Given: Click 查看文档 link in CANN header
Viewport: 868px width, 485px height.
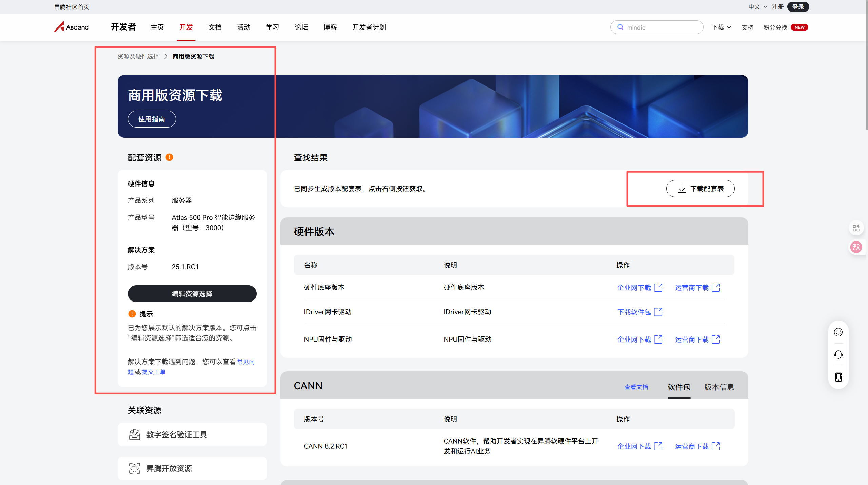Looking at the screenshot, I should [636, 387].
